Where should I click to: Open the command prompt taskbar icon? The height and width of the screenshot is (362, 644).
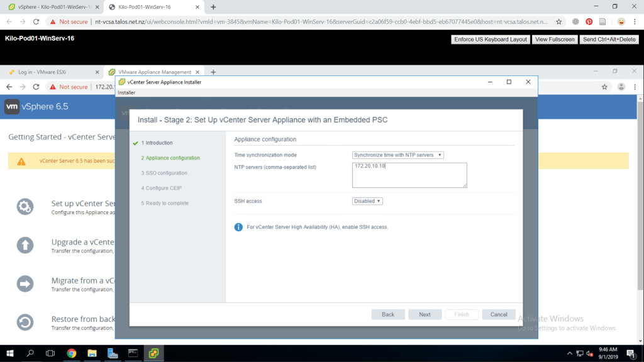pos(133,353)
